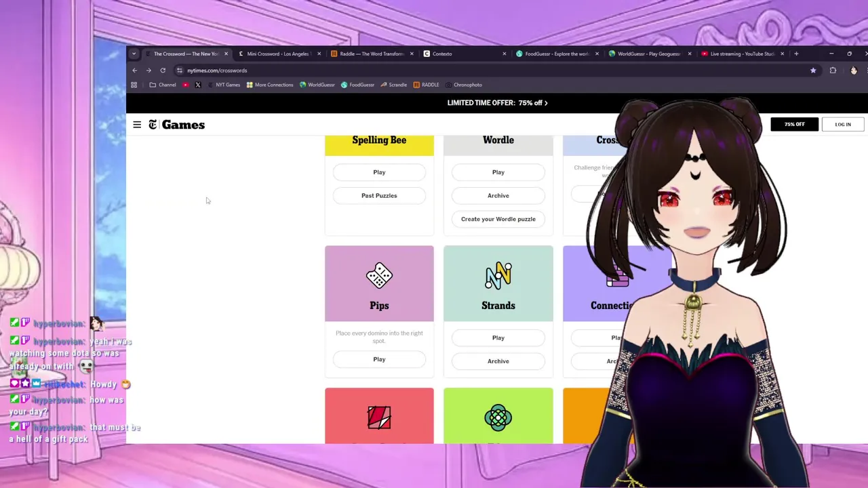Open the YouTube bookmark icon
The width and height of the screenshot is (868, 488).
pos(185,85)
